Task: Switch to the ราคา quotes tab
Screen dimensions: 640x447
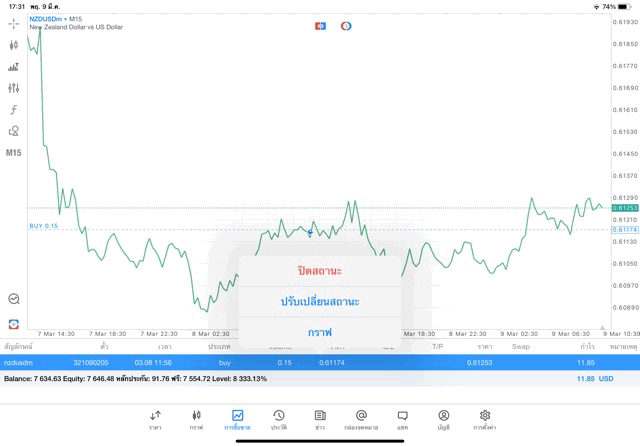Action: [x=155, y=420]
